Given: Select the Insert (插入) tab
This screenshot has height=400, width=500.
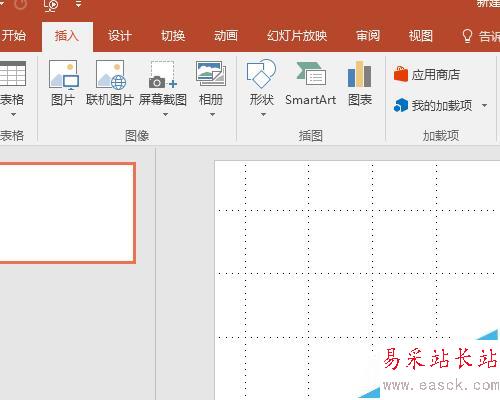Looking at the screenshot, I should pos(67,36).
